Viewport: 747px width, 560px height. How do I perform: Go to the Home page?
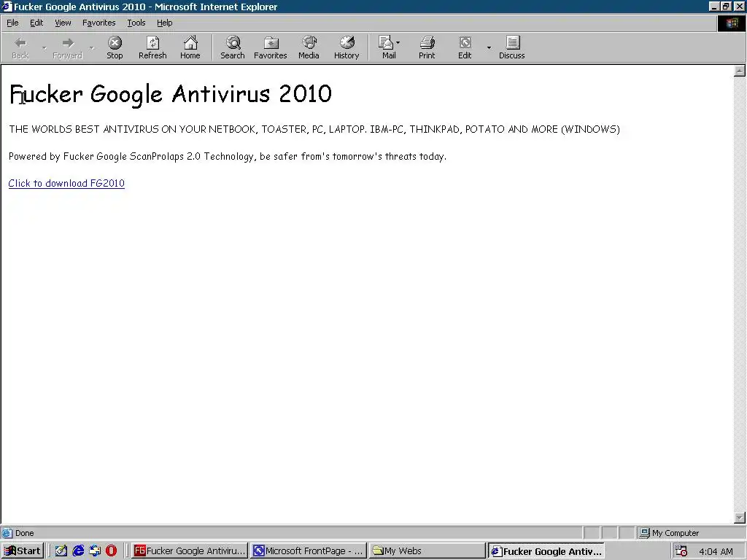click(x=190, y=47)
